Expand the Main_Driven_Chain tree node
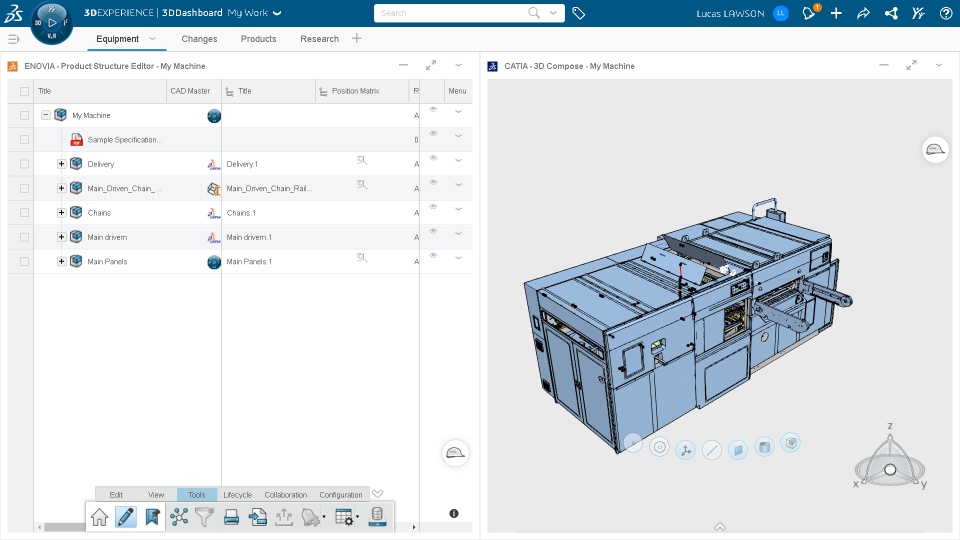 coord(61,188)
